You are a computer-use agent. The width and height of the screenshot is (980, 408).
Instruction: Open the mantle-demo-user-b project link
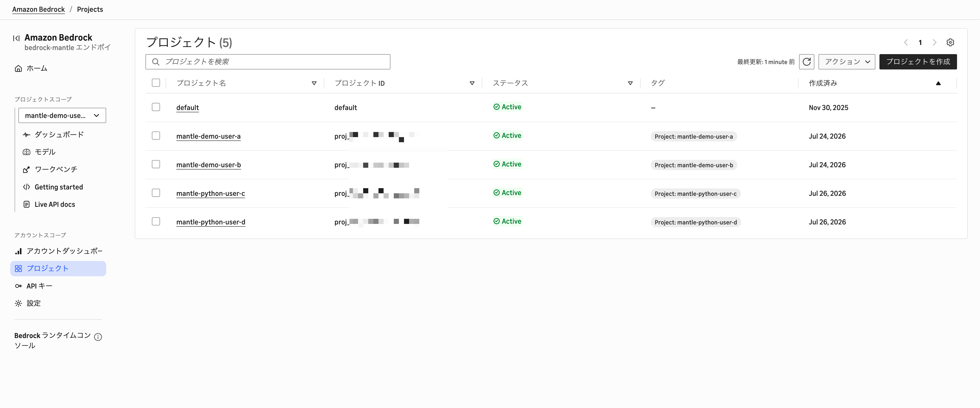tap(209, 165)
